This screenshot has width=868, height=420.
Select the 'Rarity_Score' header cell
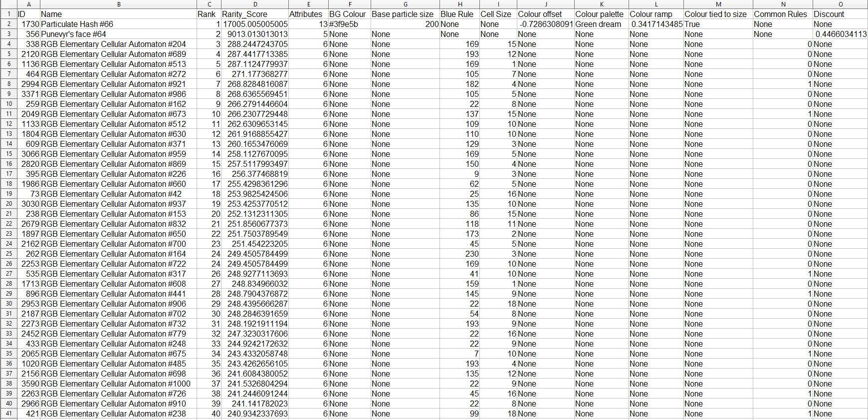tap(244, 14)
